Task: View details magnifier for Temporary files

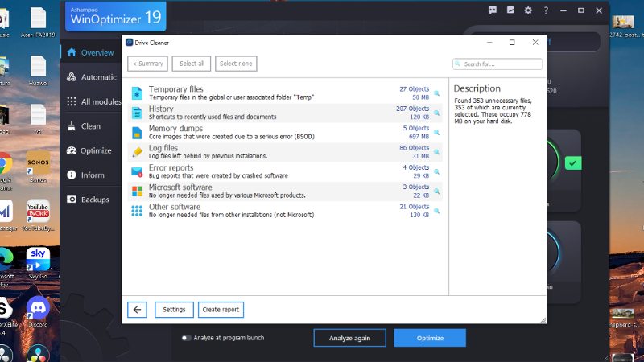Action: 436,93
